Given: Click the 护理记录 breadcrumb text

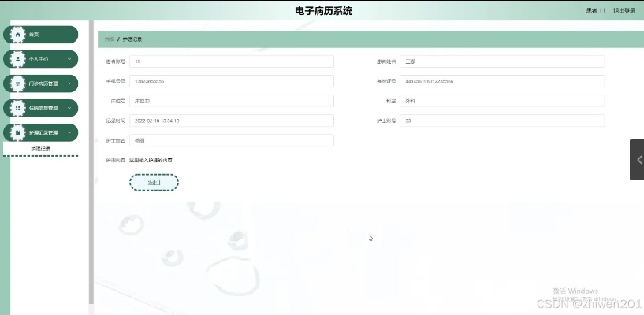Looking at the screenshot, I should (x=132, y=39).
